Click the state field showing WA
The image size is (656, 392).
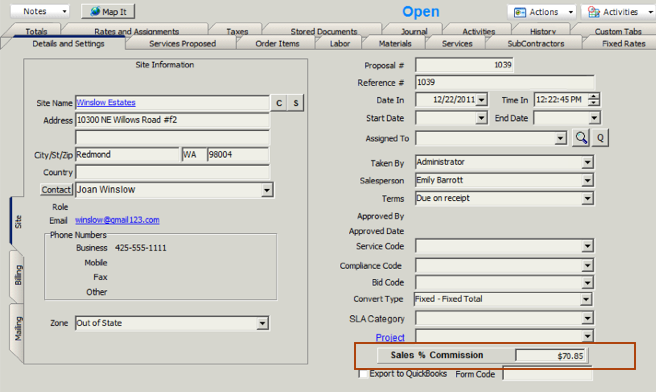click(194, 155)
